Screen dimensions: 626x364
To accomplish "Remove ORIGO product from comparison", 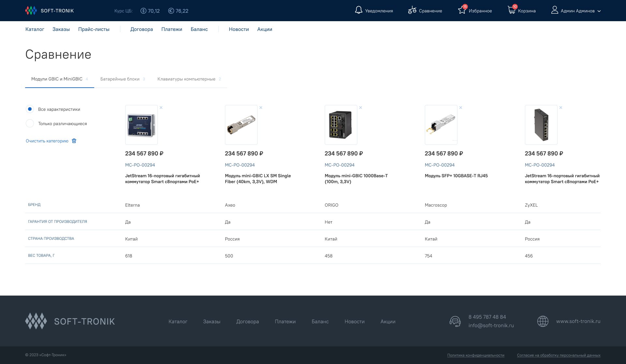I will (x=361, y=108).
